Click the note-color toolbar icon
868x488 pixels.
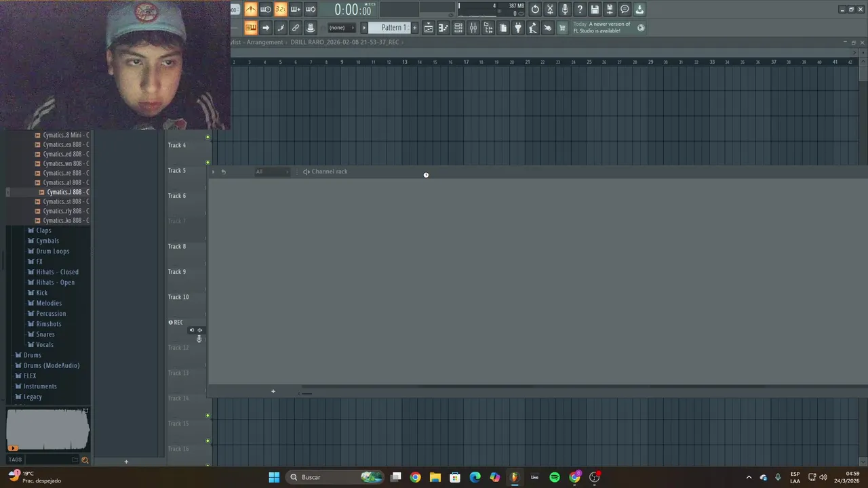pyautogui.click(x=281, y=28)
